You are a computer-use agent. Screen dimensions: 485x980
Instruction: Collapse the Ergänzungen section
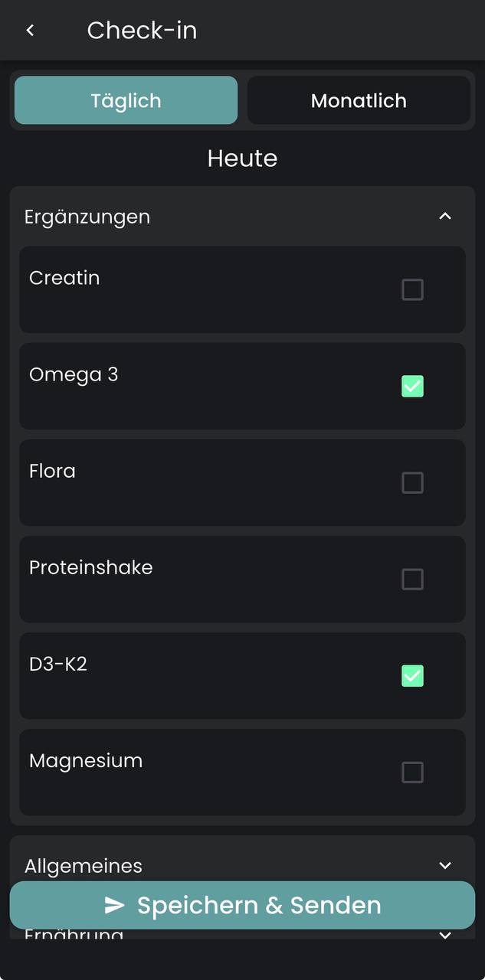point(445,216)
